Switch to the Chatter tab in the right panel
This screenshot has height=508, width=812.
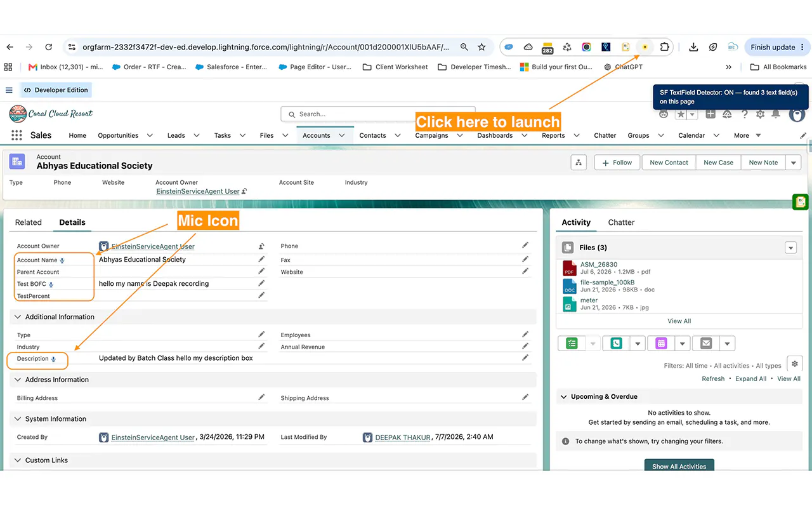(x=621, y=222)
